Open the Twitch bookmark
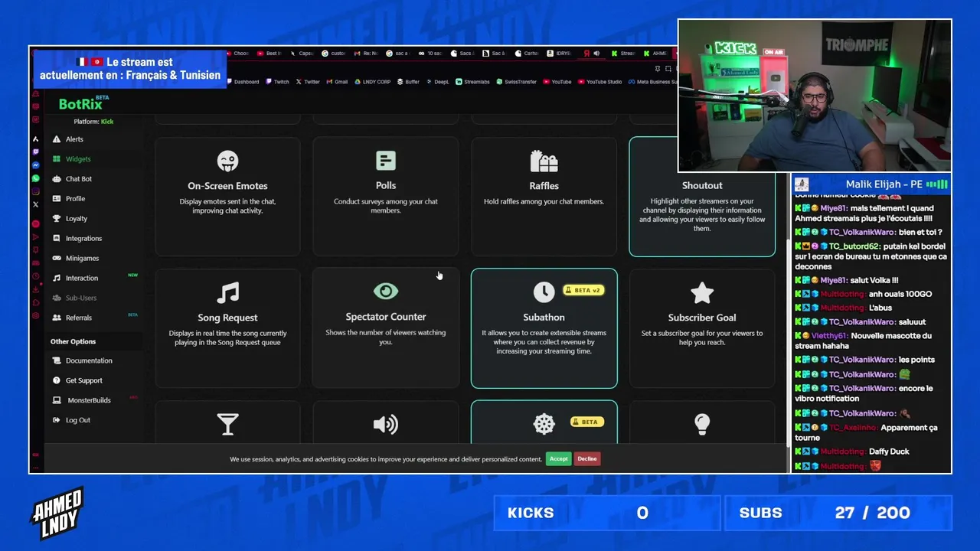The image size is (980, 551). coord(278,82)
